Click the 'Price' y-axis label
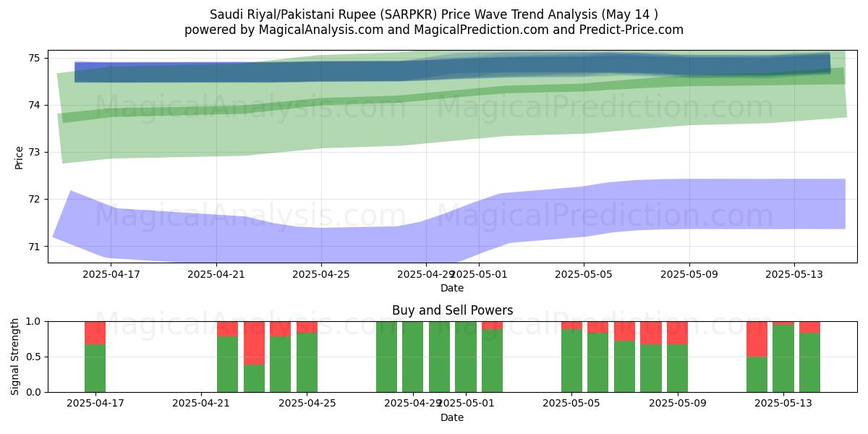Image resolution: width=868 pixels, height=434 pixels. point(19,157)
